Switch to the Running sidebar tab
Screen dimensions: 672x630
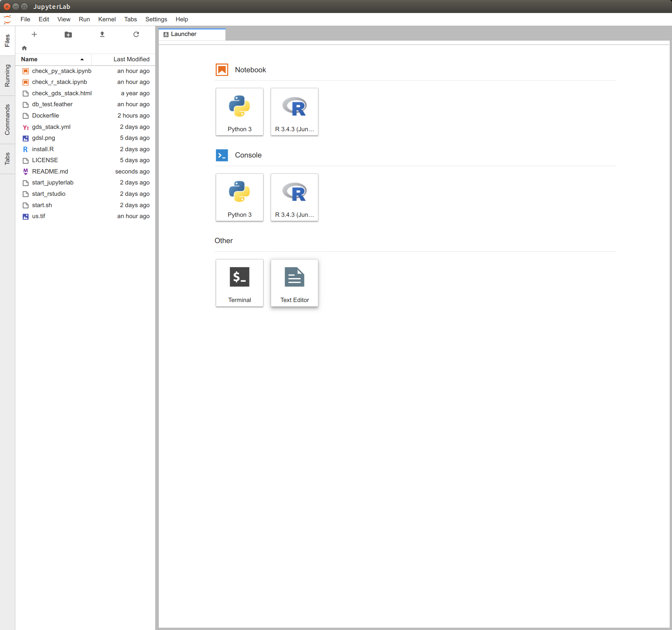coord(7,76)
